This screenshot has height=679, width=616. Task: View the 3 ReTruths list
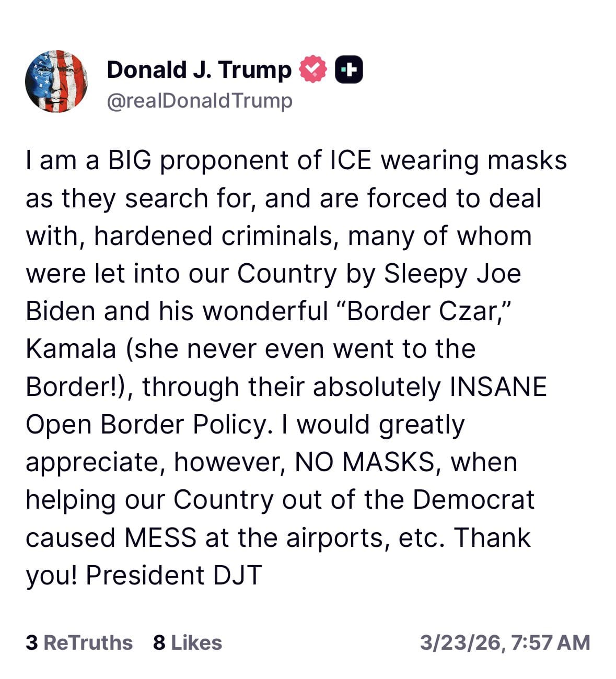click(79, 642)
